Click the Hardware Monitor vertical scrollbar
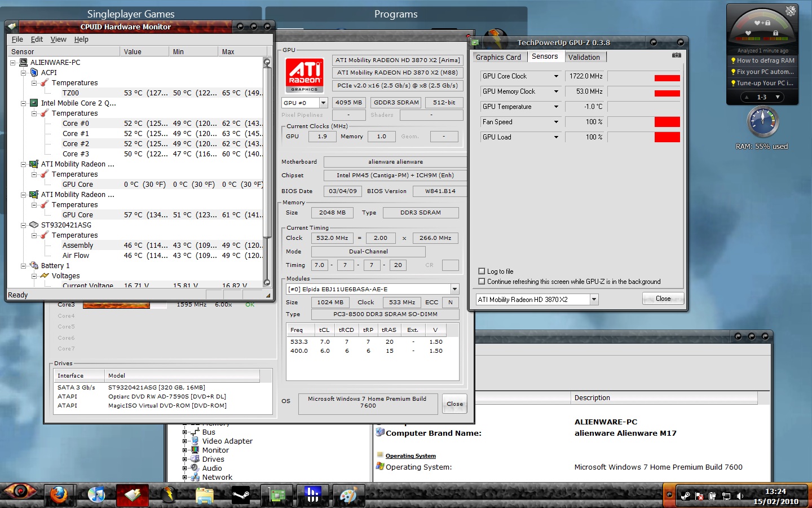 click(267, 169)
